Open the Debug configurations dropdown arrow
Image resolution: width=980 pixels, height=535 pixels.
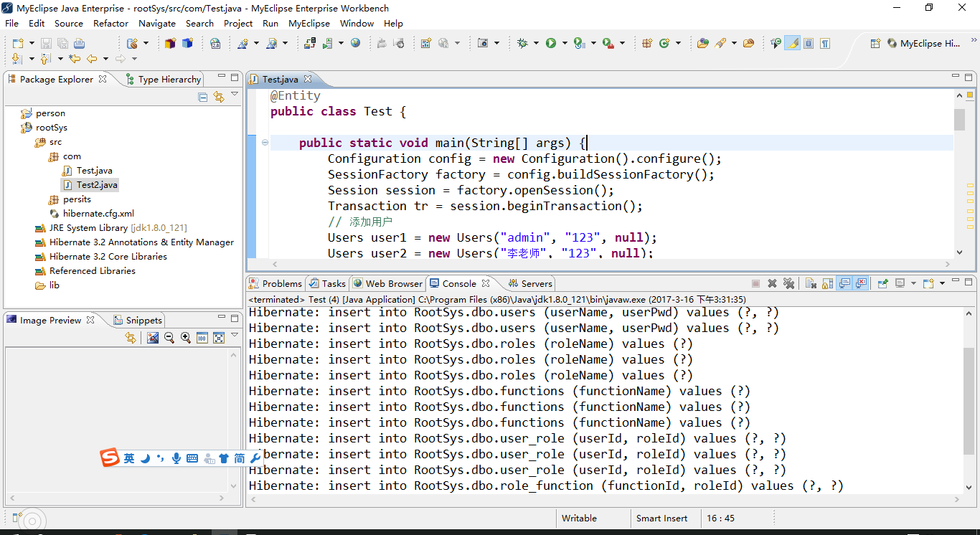tap(536, 43)
